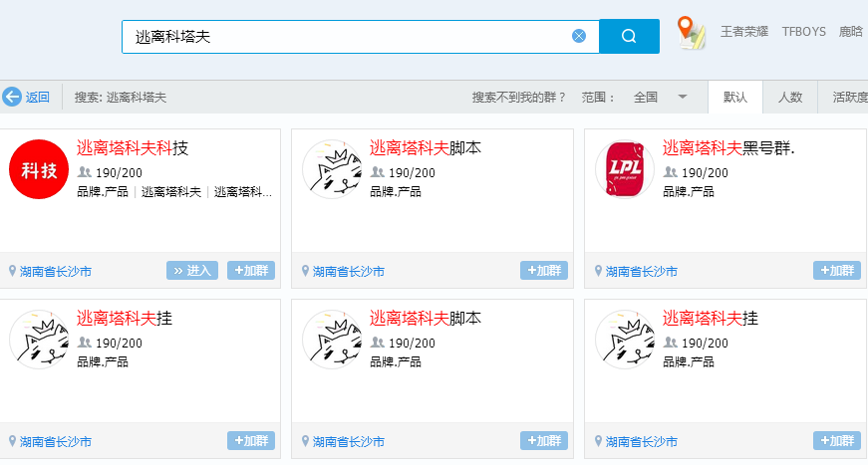This screenshot has height=465, width=868.
Task: Click 湖南省长沙市 location on 黑号群 card
Action: [x=641, y=272]
